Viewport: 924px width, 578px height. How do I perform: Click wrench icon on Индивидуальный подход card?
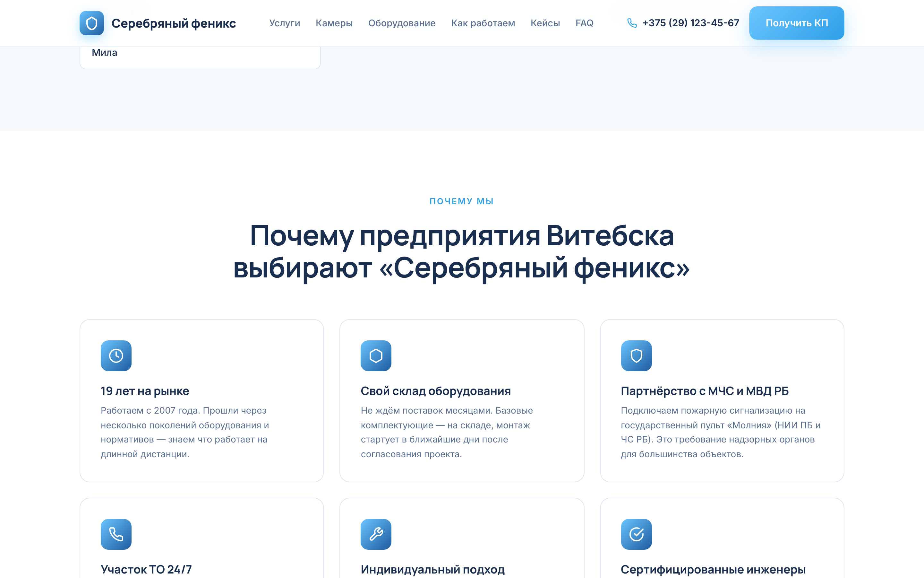(x=376, y=534)
